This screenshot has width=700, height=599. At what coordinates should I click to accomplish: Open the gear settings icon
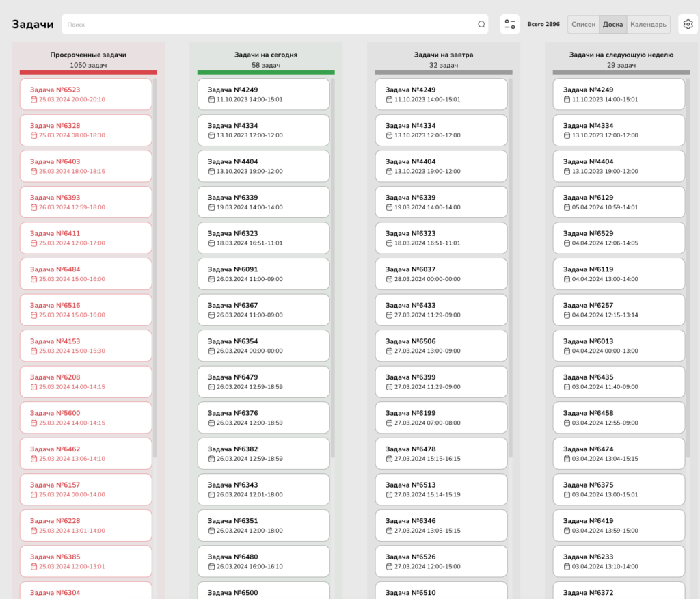click(x=688, y=25)
